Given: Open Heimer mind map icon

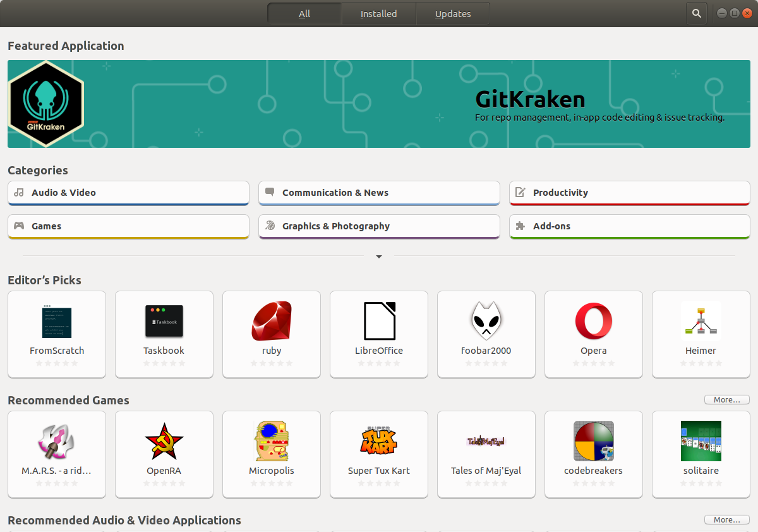Looking at the screenshot, I should pyautogui.click(x=701, y=321).
